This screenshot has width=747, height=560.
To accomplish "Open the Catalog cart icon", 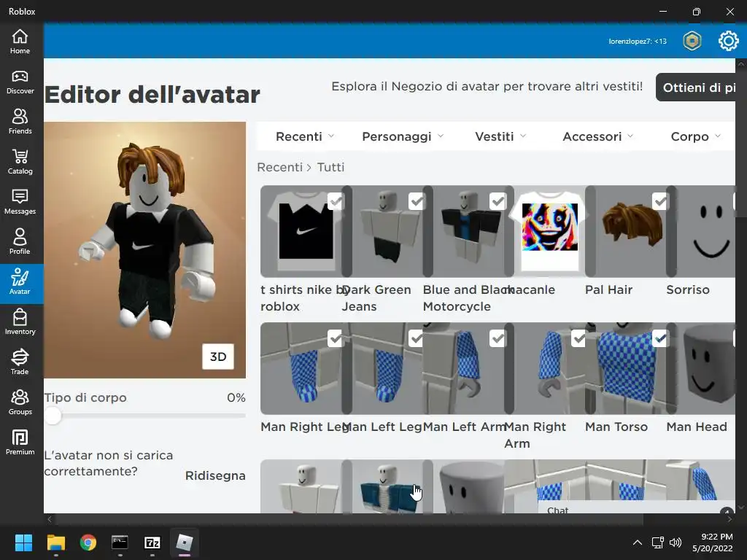I will click(20, 162).
